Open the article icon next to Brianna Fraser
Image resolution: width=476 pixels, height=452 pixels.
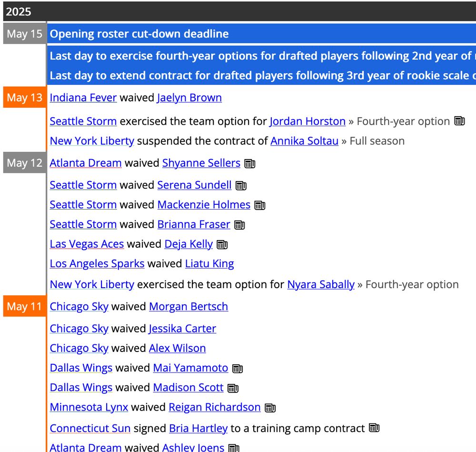[x=239, y=224]
